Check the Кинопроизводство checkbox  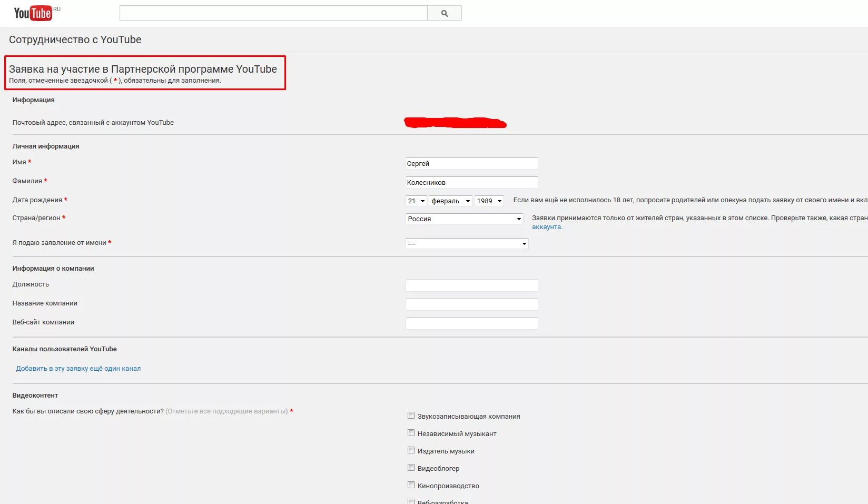point(411,485)
